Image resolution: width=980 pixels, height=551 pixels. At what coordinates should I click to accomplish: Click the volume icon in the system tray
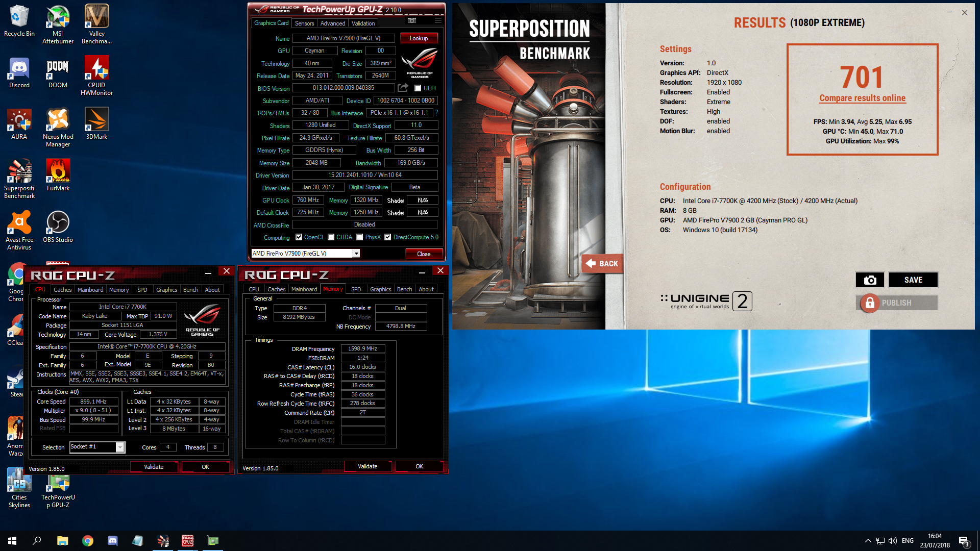click(x=892, y=541)
